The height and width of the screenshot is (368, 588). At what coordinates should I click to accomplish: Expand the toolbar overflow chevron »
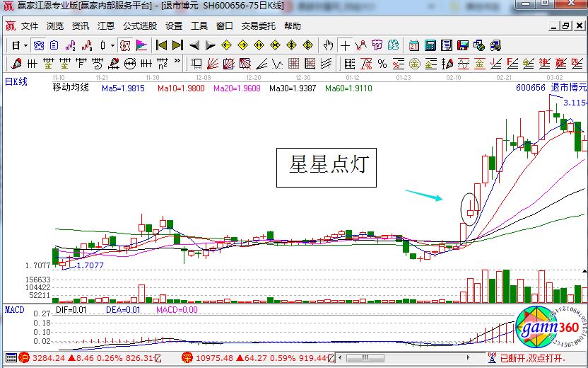pyautogui.click(x=177, y=64)
